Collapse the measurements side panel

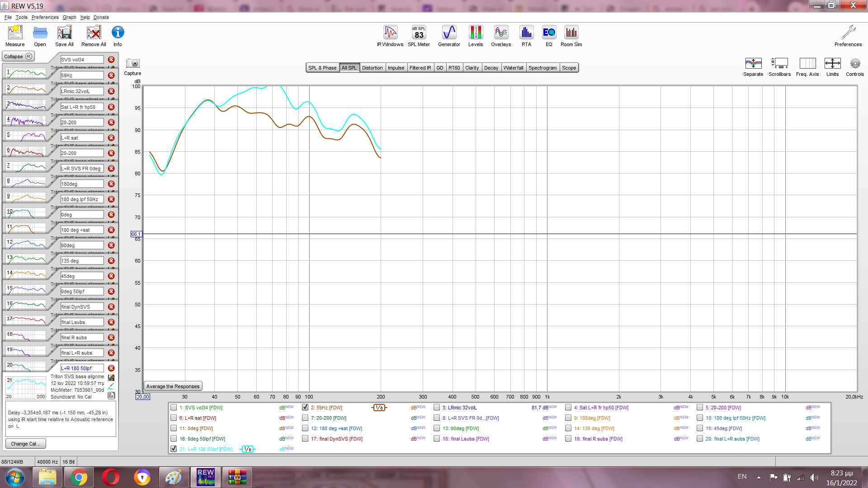point(18,56)
